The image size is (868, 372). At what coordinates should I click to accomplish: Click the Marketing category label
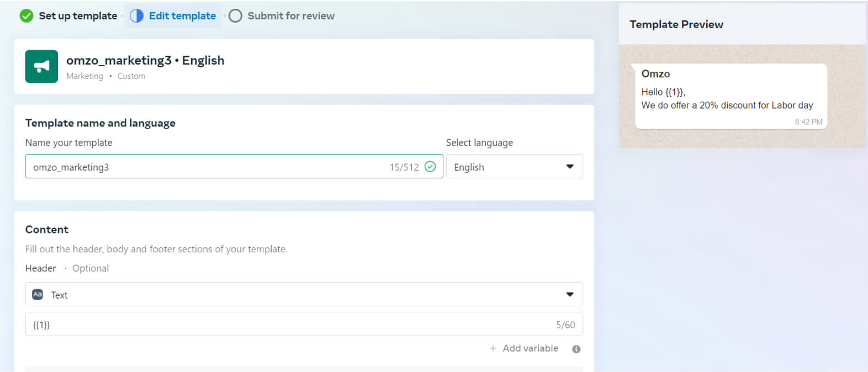point(84,76)
